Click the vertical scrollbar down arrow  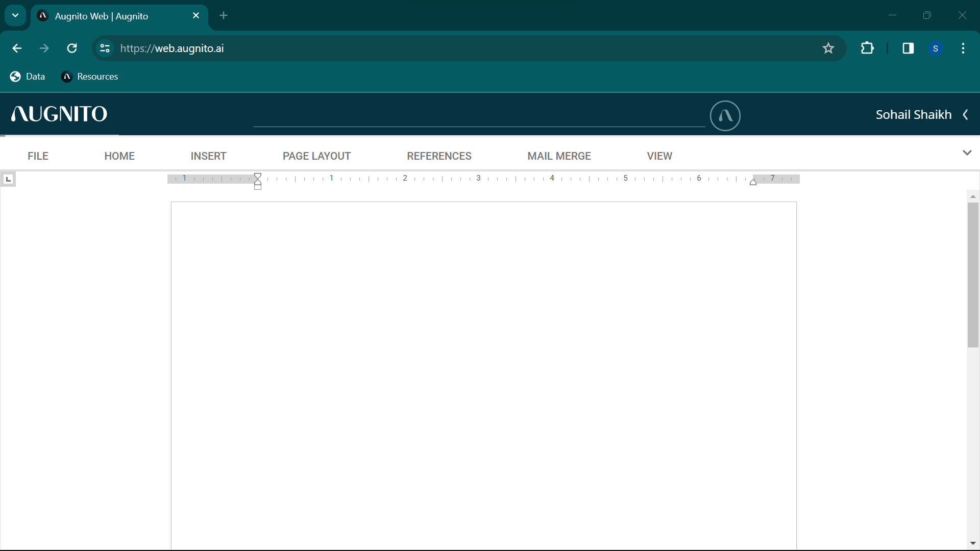tap(973, 543)
